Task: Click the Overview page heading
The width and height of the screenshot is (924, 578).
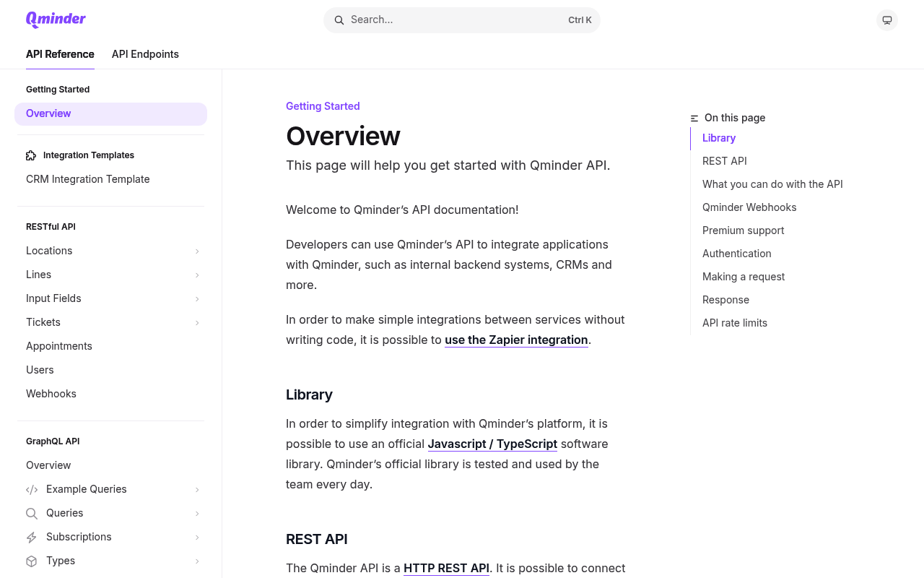Action: click(343, 136)
